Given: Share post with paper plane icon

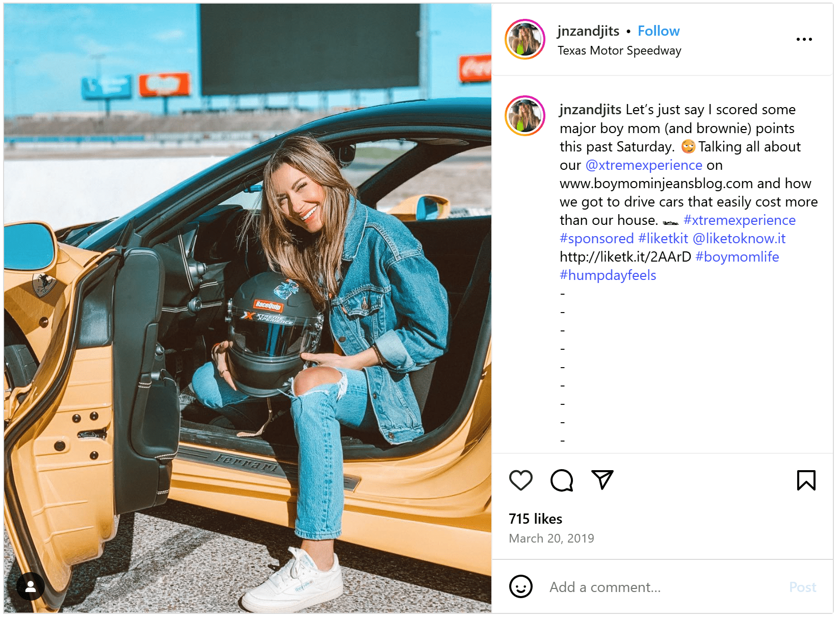Looking at the screenshot, I should click(602, 480).
